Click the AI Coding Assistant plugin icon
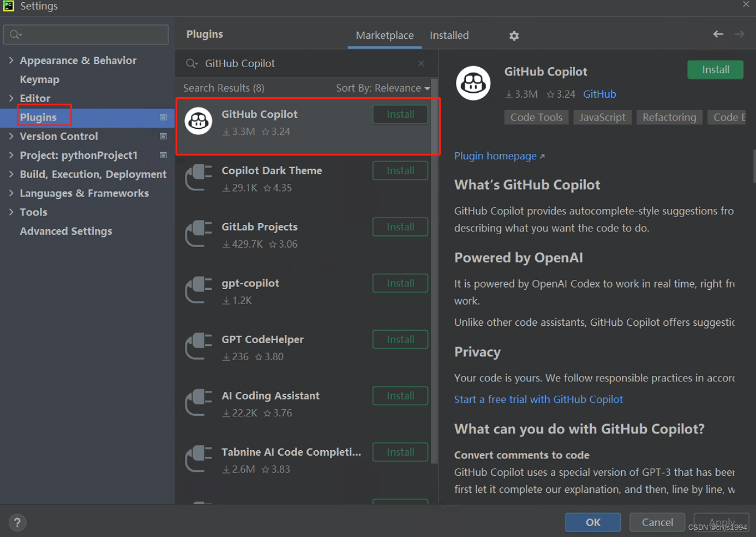 coord(199,402)
